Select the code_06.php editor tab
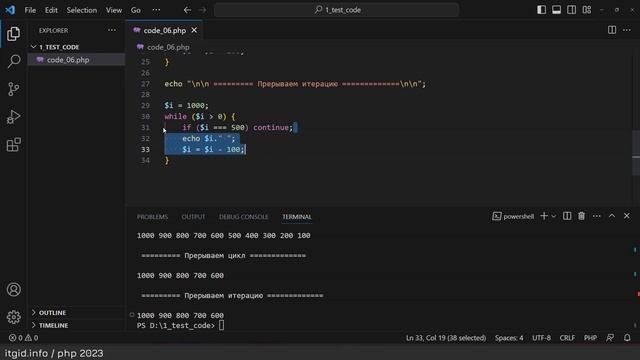This screenshot has height=360, width=640. [x=164, y=30]
